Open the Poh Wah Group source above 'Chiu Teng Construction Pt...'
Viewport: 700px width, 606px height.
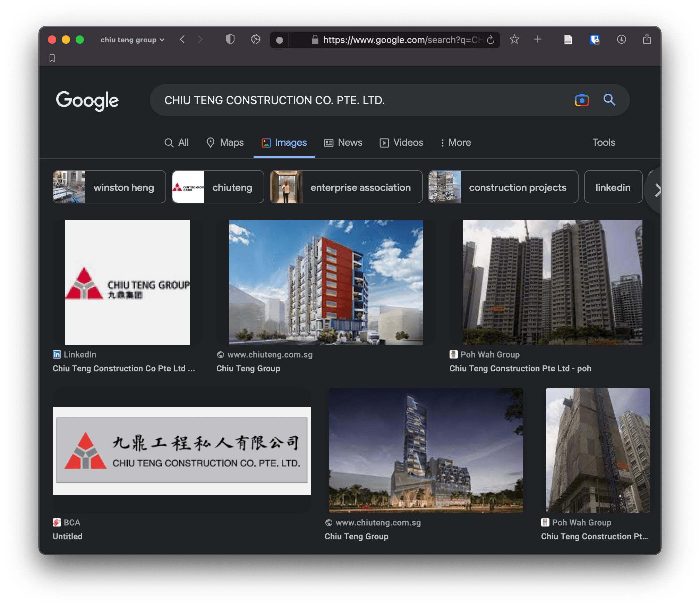pyautogui.click(x=576, y=522)
